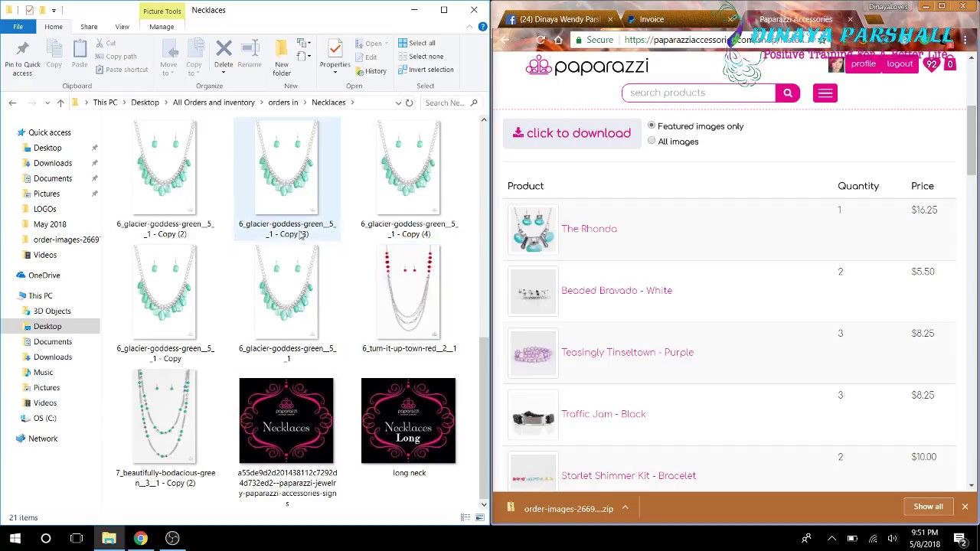The width and height of the screenshot is (980, 551).
Task: Open History in the ribbon
Action: coord(370,71)
